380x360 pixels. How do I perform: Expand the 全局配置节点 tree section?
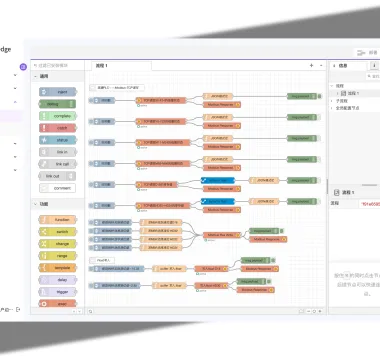coord(332,108)
